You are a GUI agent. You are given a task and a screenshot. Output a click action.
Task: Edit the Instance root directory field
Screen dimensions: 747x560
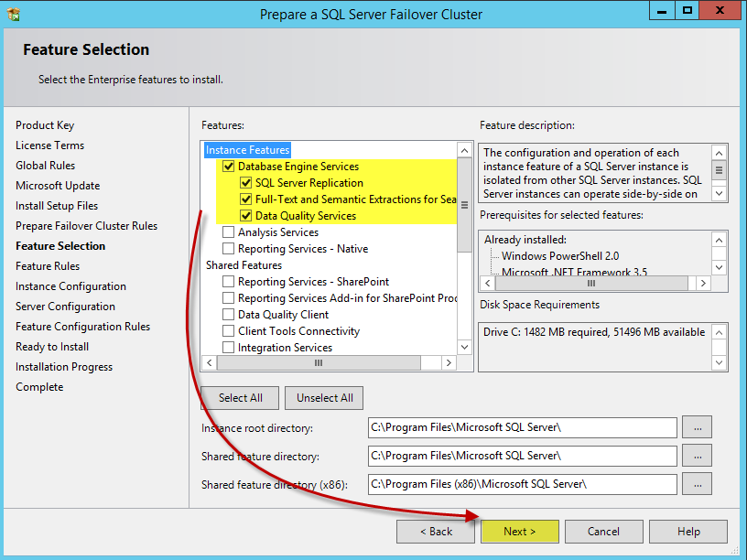point(522,427)
